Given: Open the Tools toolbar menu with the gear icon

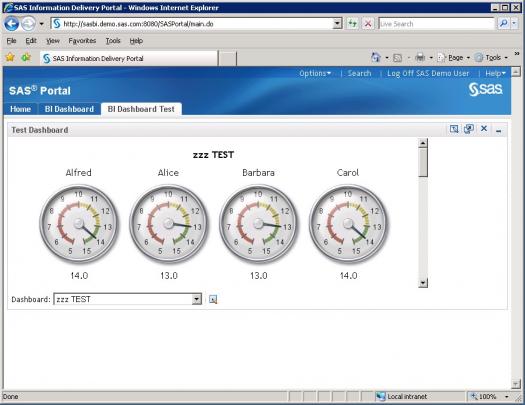Looking at the screenshot, I should click(491, 58).
